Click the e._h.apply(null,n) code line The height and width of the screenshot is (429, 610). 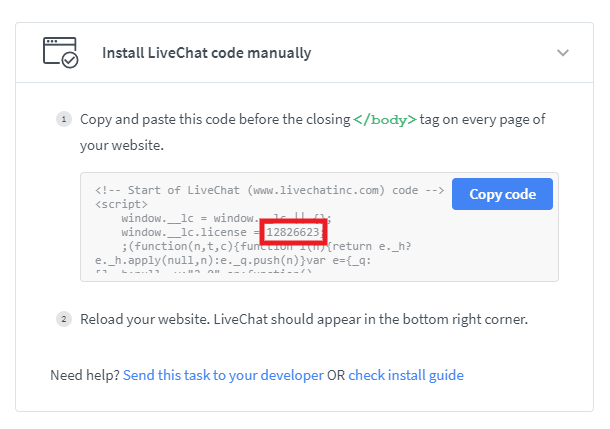click(x=233, y=260)
